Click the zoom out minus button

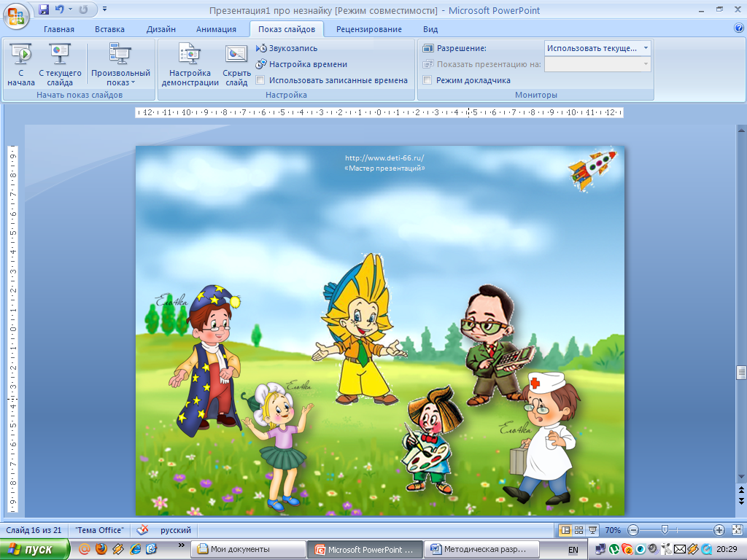coord(633,530)
